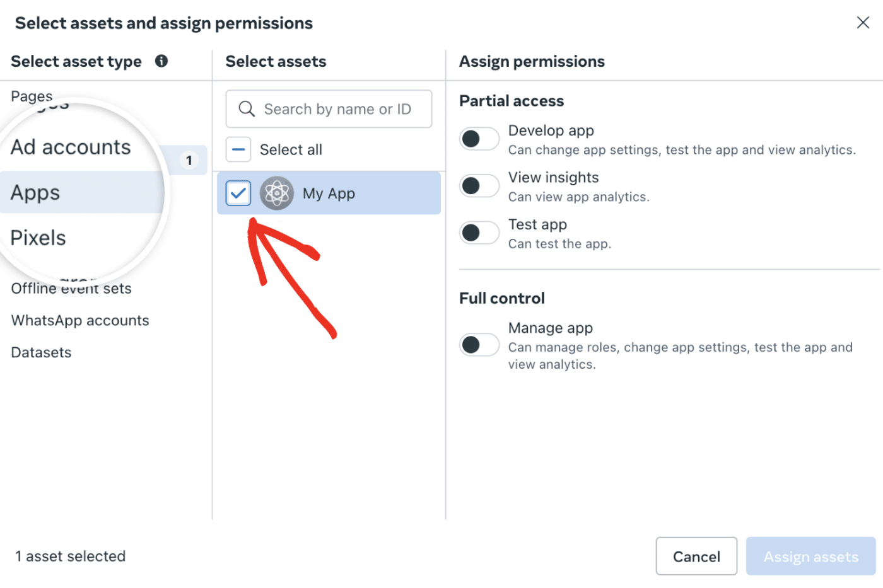Click the Assign assets button

pos(810,556)
